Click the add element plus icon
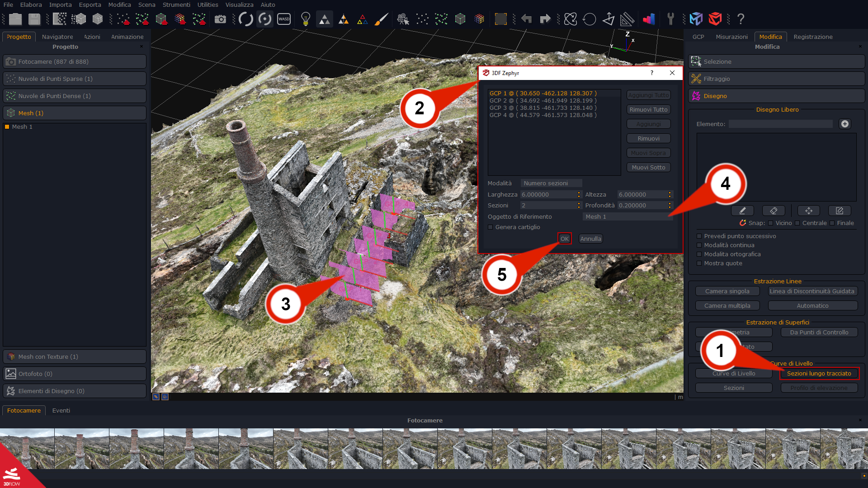868x488 pixels. (x=844, y=124)
